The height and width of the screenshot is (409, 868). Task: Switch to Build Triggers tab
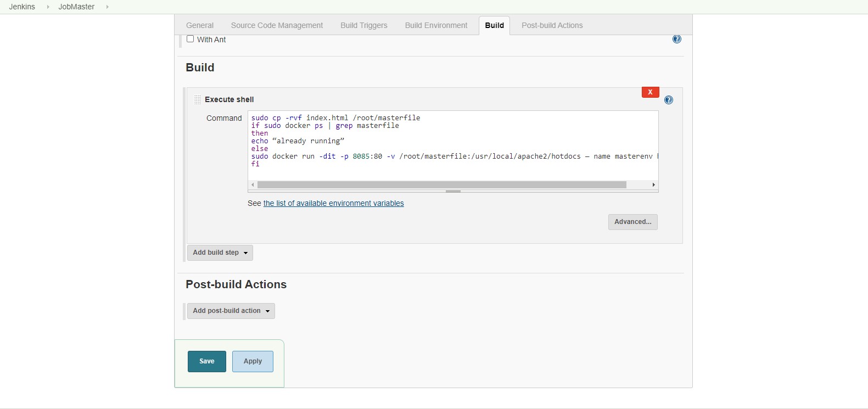pos(364,25)
